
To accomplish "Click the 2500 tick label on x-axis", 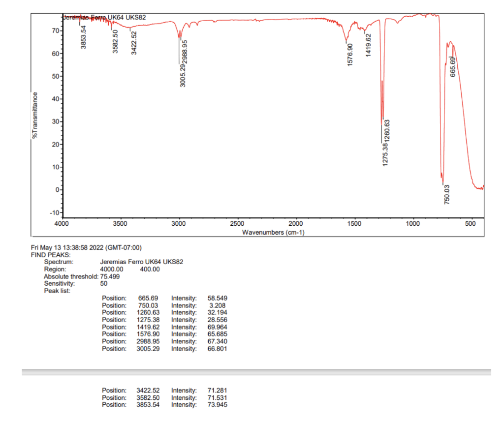I will pos(237,224).
